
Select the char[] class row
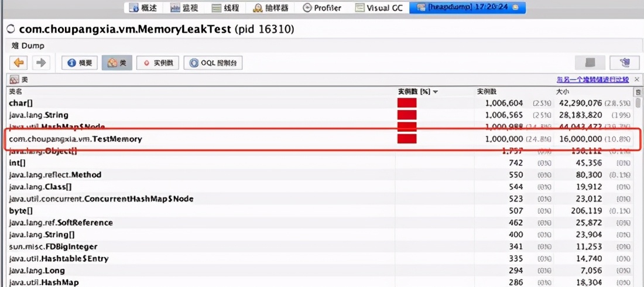coord(320,103)
